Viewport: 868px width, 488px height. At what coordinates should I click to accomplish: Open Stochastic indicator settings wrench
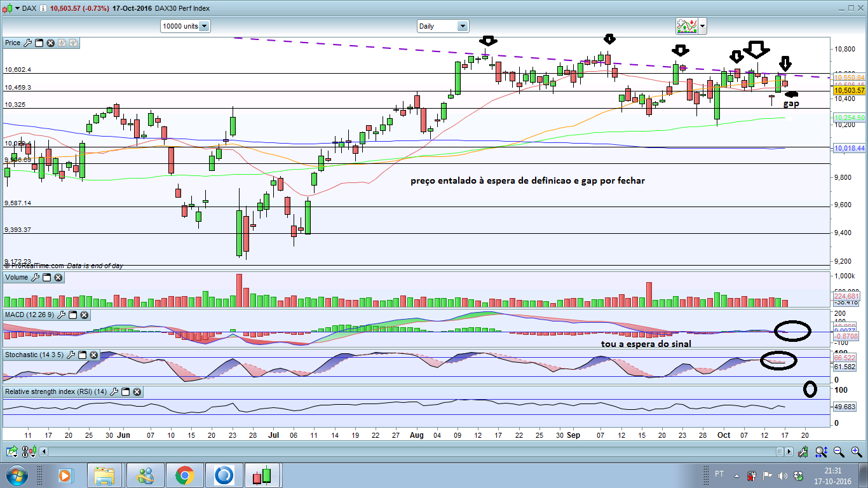pos(71,354)
